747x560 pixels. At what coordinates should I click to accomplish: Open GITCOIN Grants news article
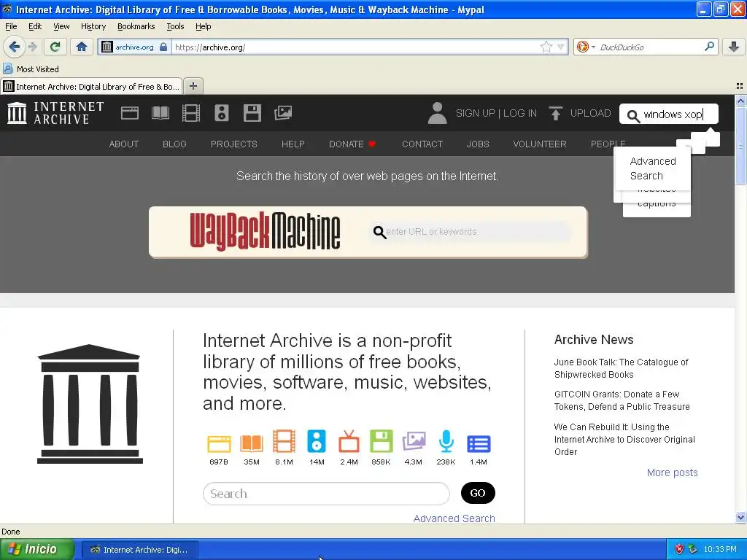[622, 400]
